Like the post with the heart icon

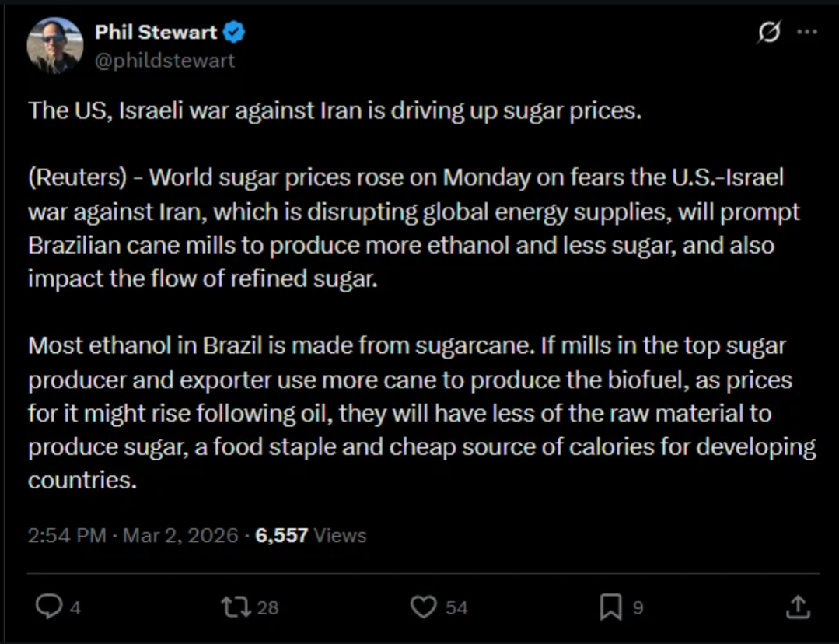423,607
